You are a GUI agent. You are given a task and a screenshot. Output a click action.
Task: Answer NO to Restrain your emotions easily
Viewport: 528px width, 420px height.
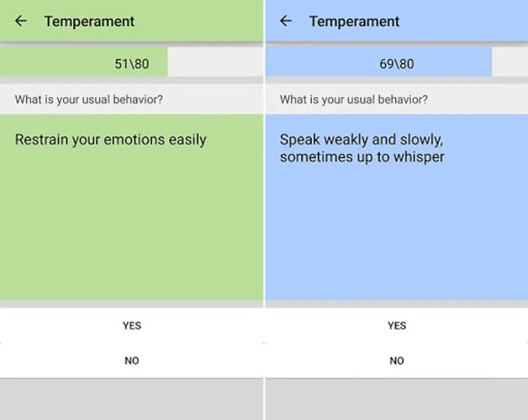(132, 360)
